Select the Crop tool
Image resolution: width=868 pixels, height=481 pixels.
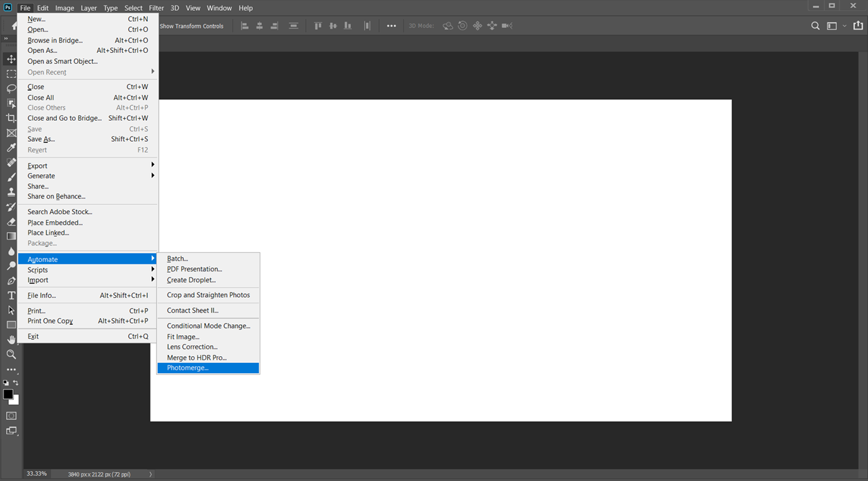(11, 118)
